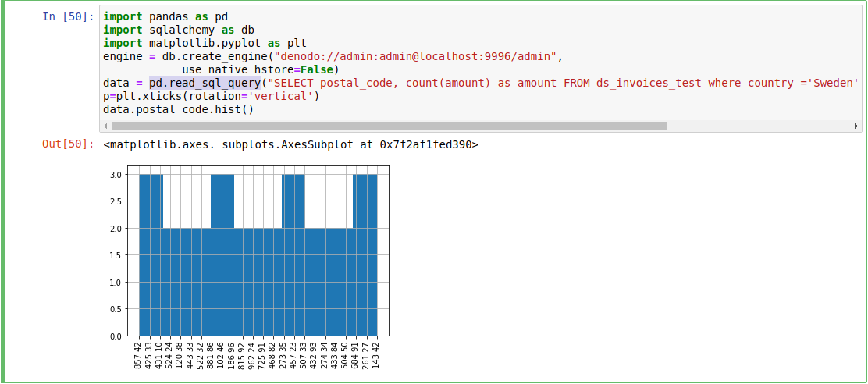Click the 433 84 x-axis label
This screenshot has width=868, height=384.
tap(336, 354)
